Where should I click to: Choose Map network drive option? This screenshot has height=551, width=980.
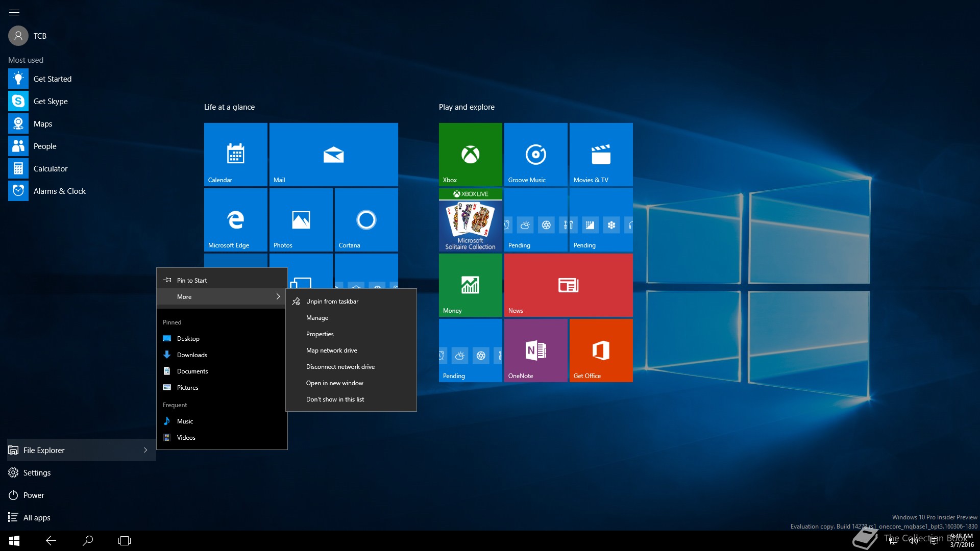[332, 350]
